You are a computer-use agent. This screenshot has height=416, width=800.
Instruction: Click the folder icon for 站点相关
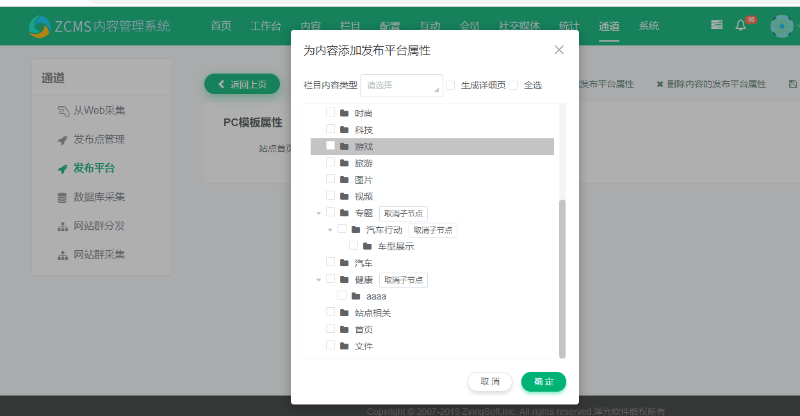[344, 313]
